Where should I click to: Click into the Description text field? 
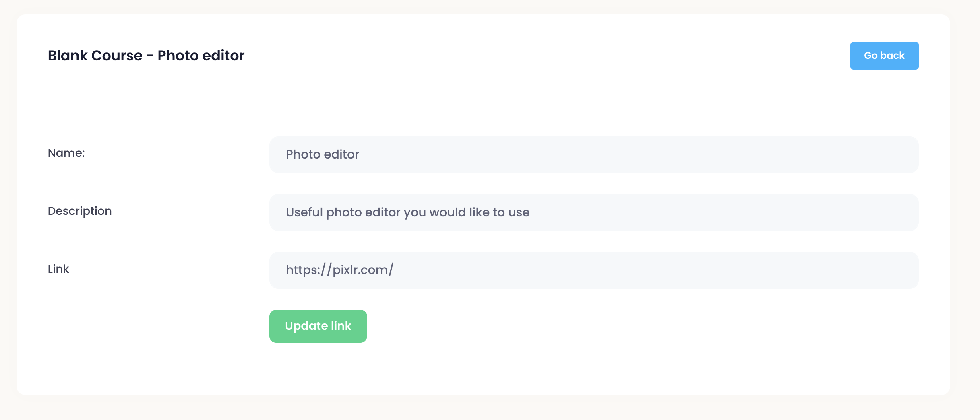pos(593,212)
